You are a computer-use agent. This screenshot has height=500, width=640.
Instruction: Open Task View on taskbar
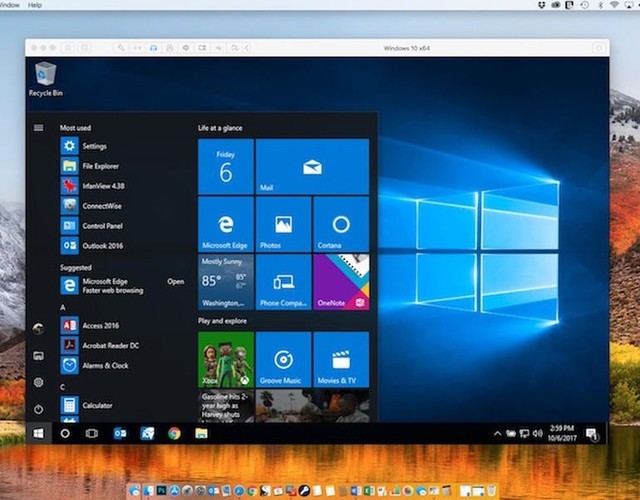pyautogui.click(x=92, y=433)
